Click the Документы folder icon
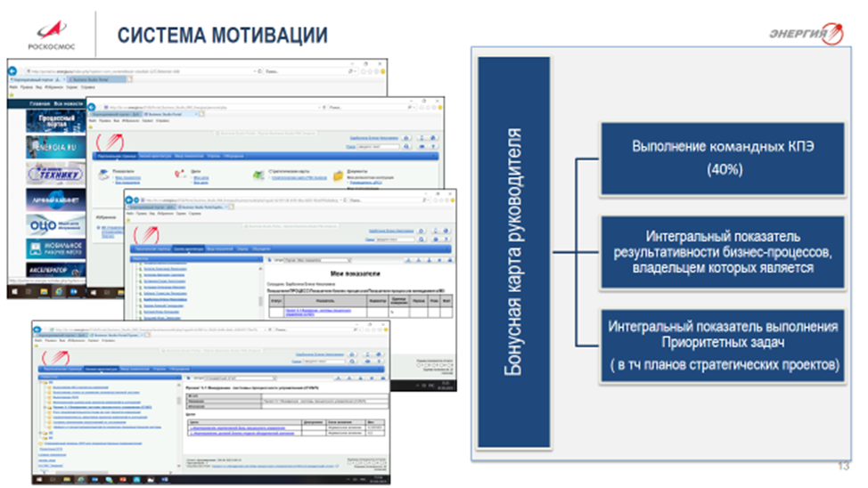The height and width of the screenshot is (488, 868). pyautogui.click(x=338, y=175)
